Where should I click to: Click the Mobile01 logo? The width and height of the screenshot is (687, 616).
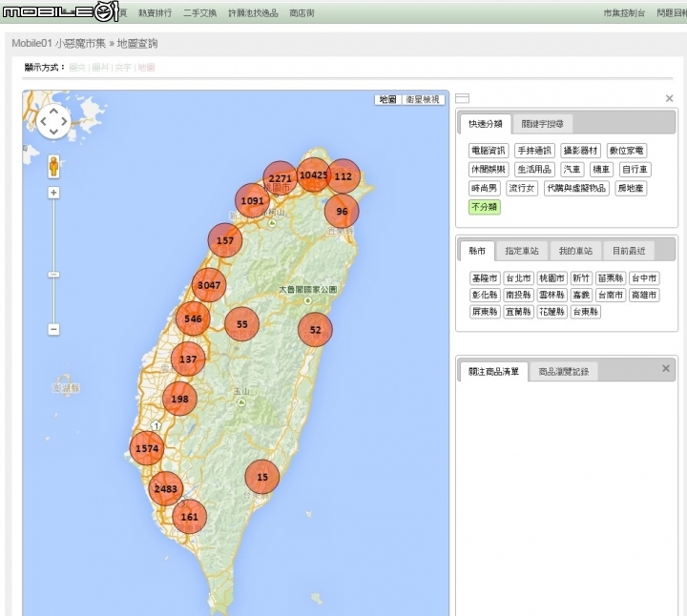click(x=59, y=12)
